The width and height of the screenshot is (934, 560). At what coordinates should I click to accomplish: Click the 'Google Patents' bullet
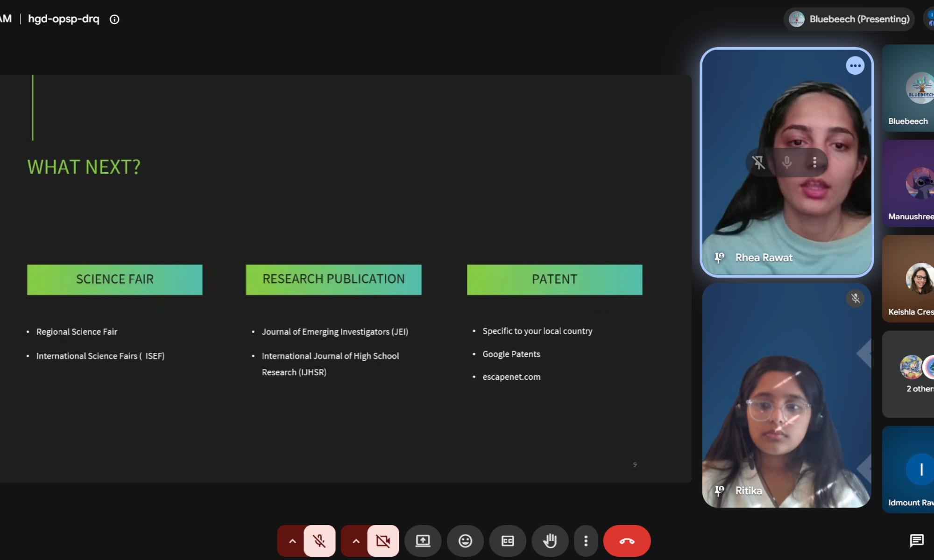pyautogui.click(x=511, y=354)
